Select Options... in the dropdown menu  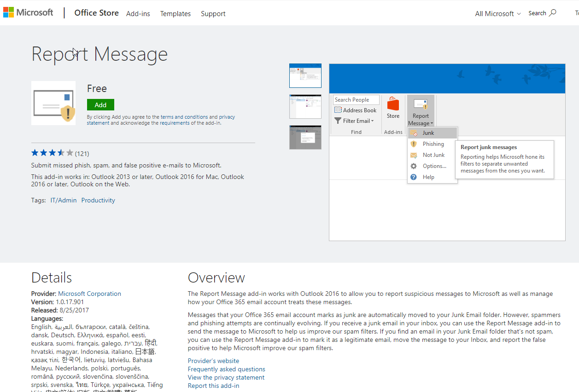point(433,166)
